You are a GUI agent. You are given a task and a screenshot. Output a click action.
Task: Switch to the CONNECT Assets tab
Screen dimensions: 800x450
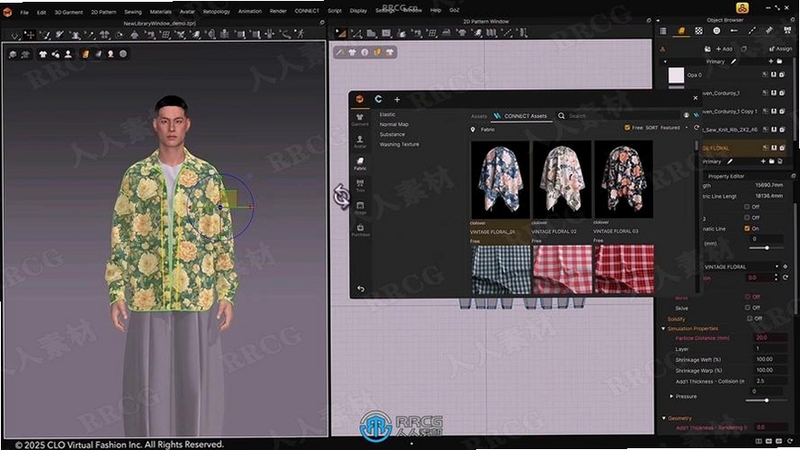(x=520, y=116)
